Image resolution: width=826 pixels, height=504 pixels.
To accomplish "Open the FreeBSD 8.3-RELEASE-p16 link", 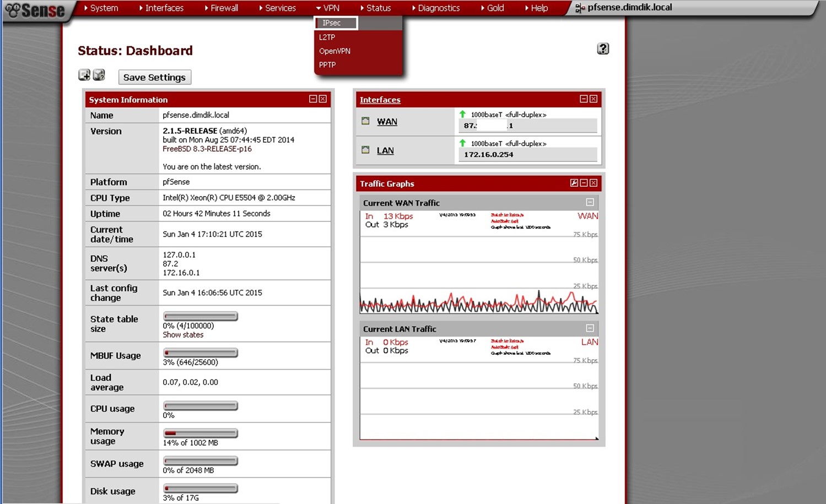I will [x=207, y=149].
